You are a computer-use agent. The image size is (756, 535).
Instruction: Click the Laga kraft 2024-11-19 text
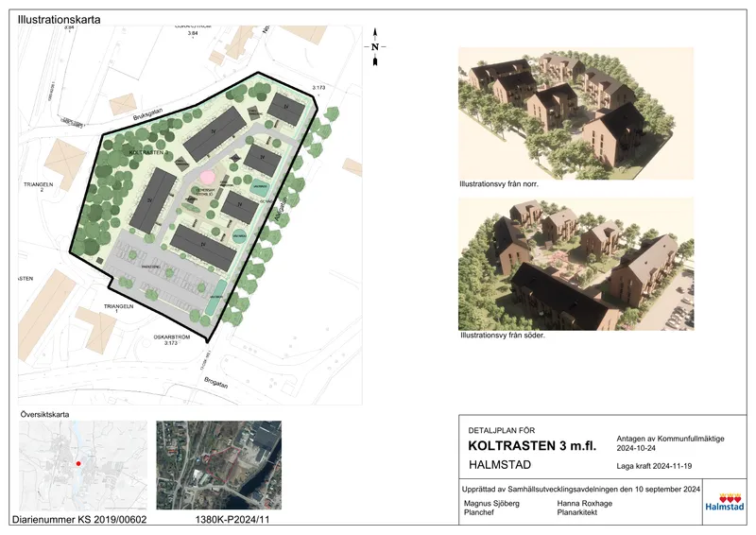[x=654, y=466]
